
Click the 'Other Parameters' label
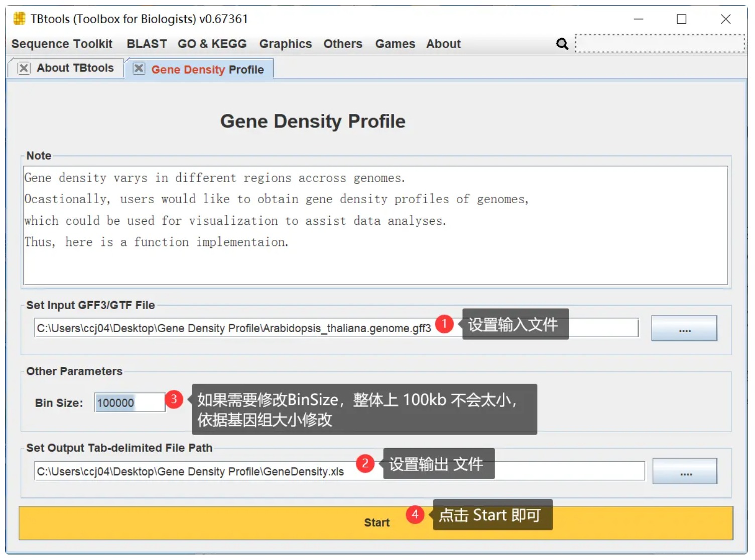coord(74,371)
